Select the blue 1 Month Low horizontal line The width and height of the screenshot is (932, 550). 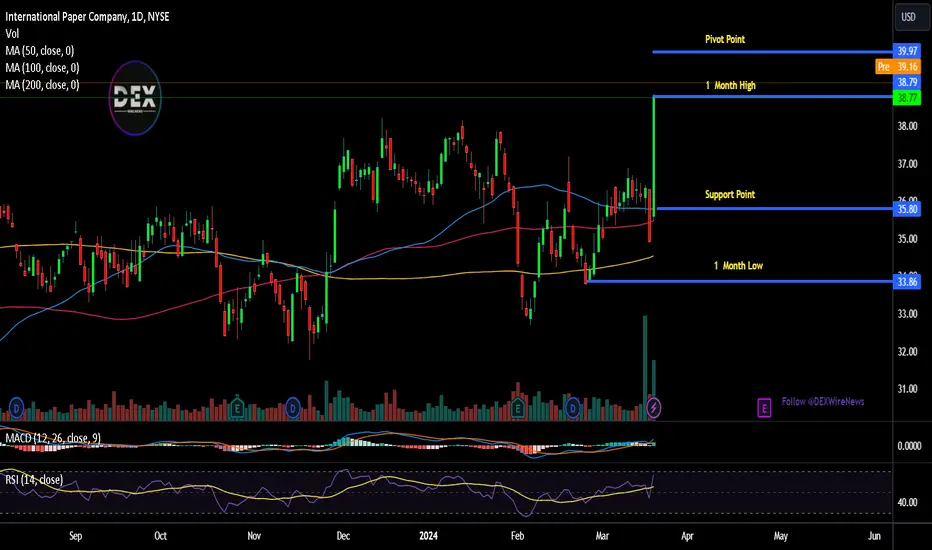click(739, 281)
